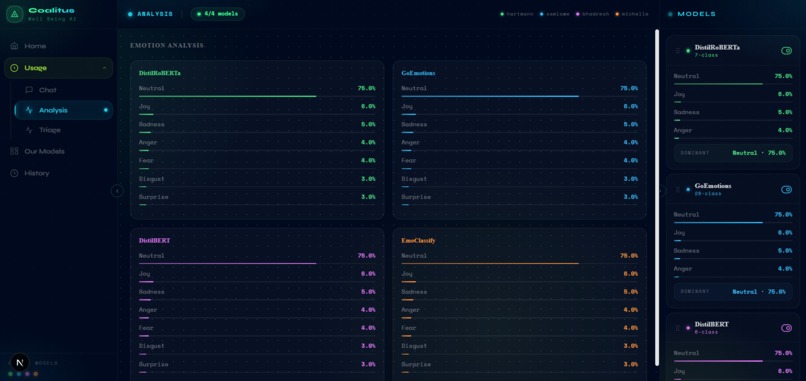Grab the DistilRoBERTa drag handle dots

point(678,51)
